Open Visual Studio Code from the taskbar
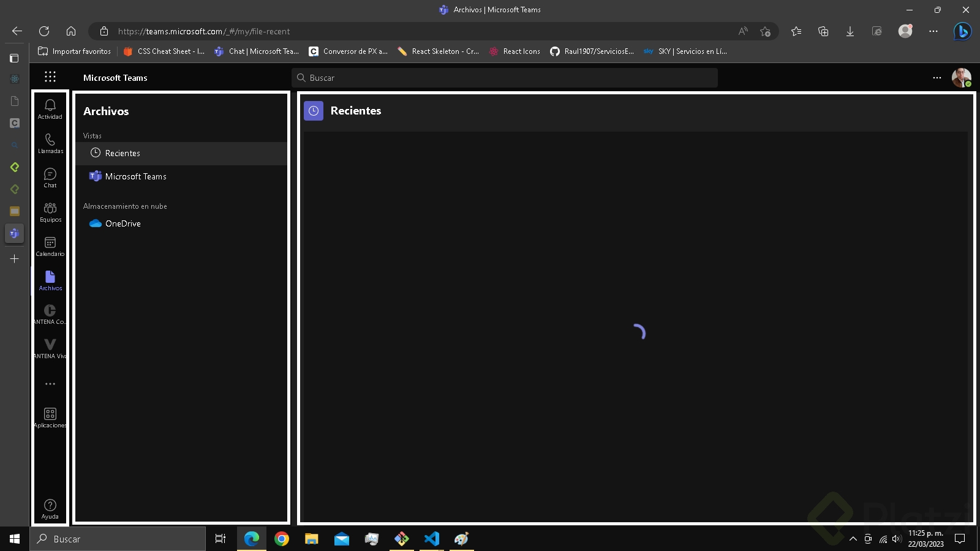The height and width of the screenshot is (551, 980). pos(432,539)
